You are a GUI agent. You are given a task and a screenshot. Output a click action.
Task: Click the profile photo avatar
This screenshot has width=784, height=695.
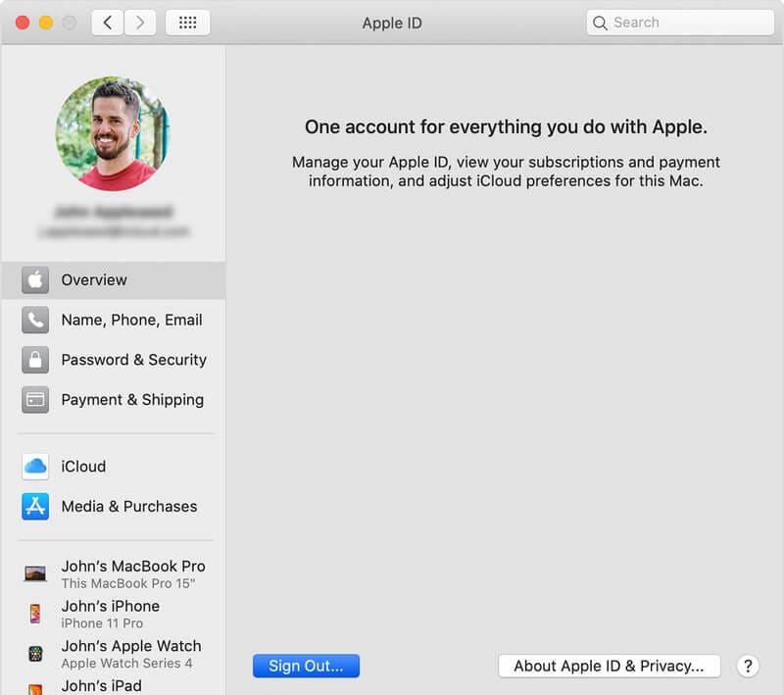click(113, 133)
